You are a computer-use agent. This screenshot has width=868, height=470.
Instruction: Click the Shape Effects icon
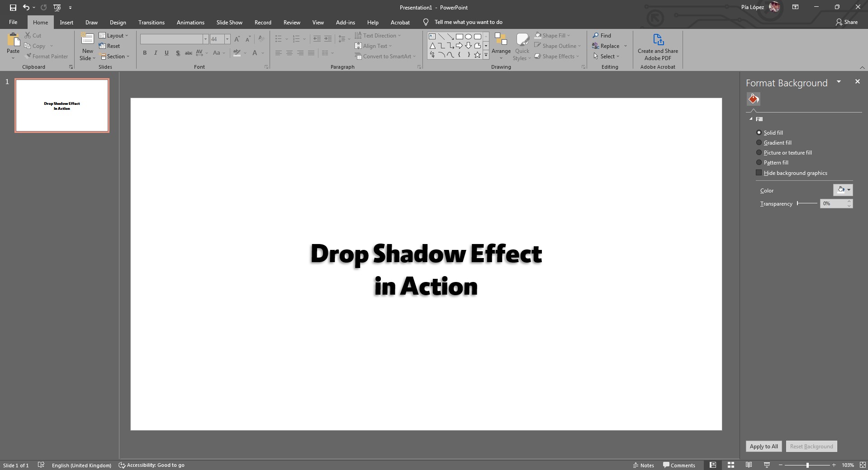coord(557,56)
